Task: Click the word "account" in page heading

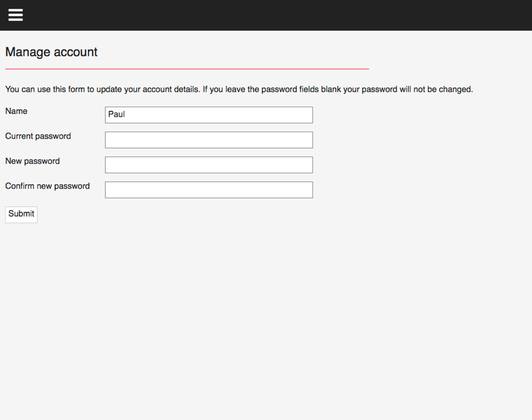Action: 75,52
